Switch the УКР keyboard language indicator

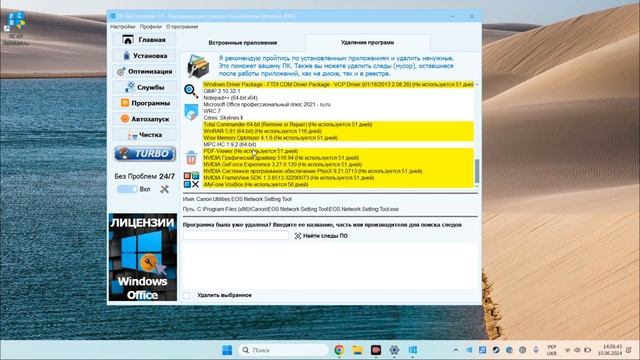(551, 350)
